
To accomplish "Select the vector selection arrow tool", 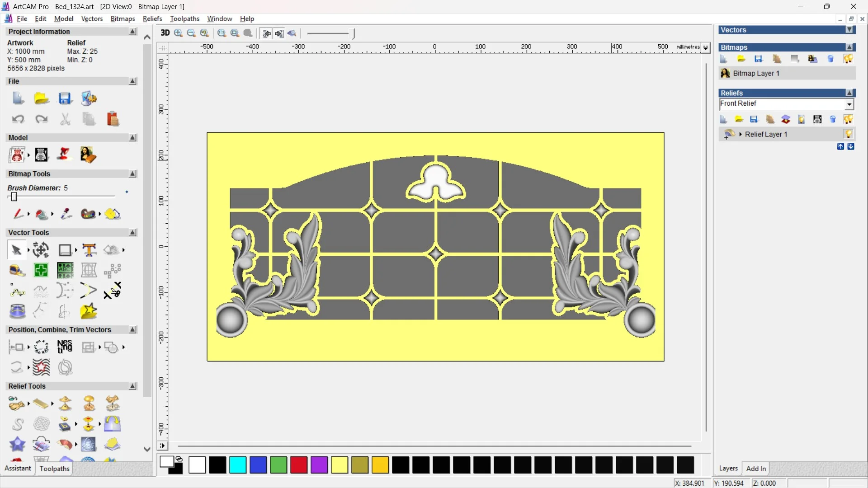I will pyautogui.click(x=16, y=250).
